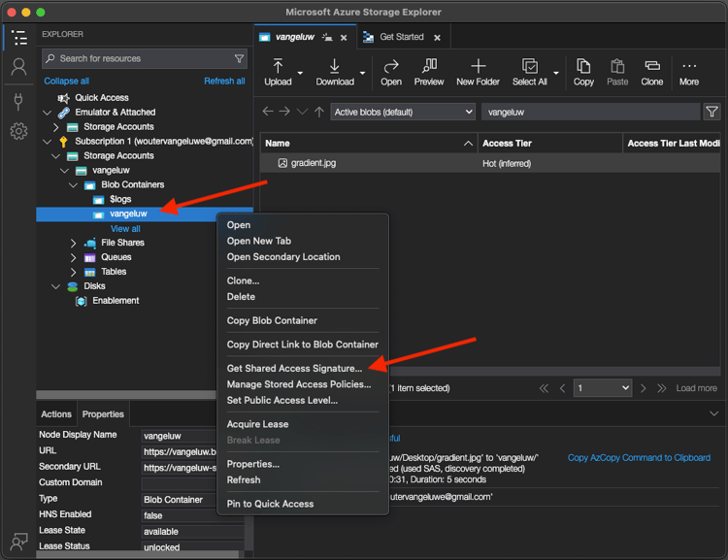Switch to the Get Started tab
This screenshot has height=560, width=728.
coord(401,37)
